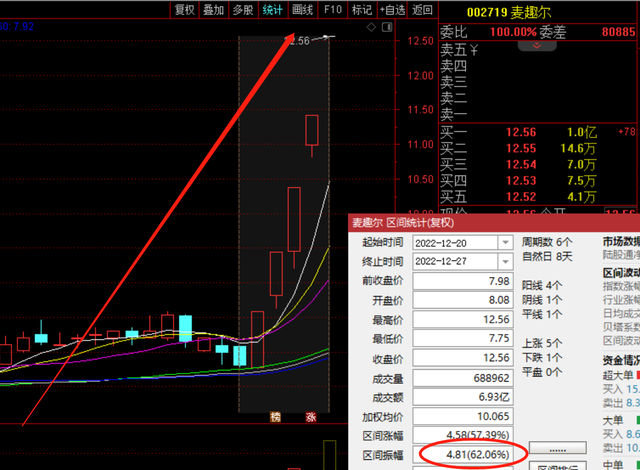Open the 起始时间 date dropdown
640x470 pixels.
(x=504, y=242)
